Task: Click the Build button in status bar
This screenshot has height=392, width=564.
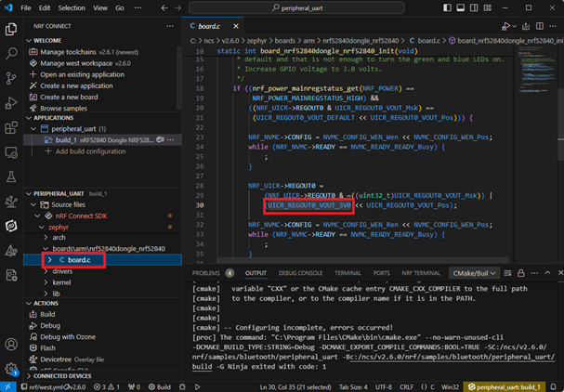Action: tap(159, 385)
